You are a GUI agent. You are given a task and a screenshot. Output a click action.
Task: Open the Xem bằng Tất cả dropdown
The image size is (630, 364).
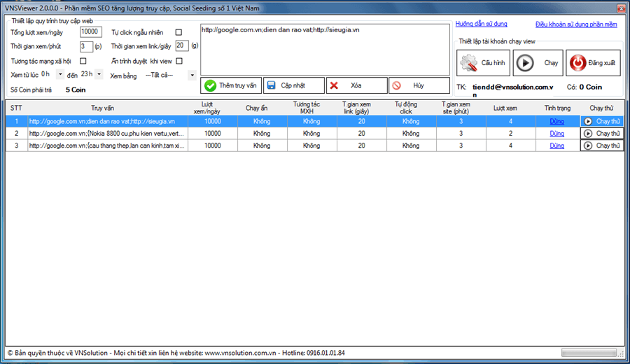coord(192,75)
